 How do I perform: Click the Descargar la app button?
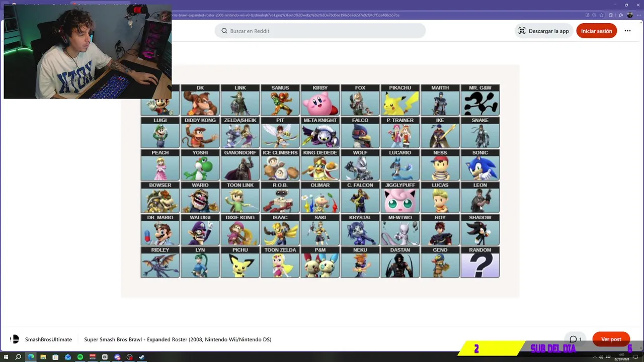point(543,31)
